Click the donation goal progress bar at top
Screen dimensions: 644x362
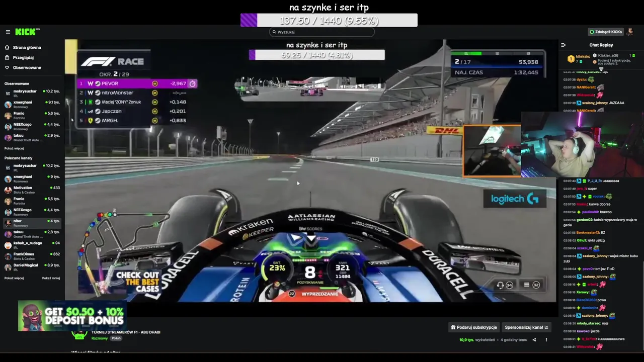click(x=329, y=20)
